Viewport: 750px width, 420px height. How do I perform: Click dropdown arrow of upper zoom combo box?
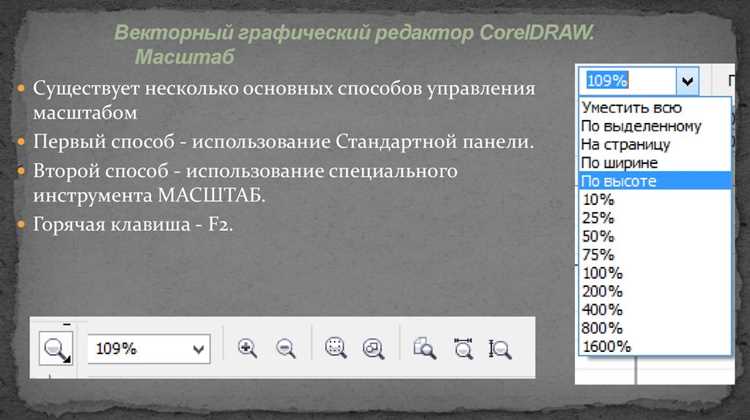coord(687,81)
